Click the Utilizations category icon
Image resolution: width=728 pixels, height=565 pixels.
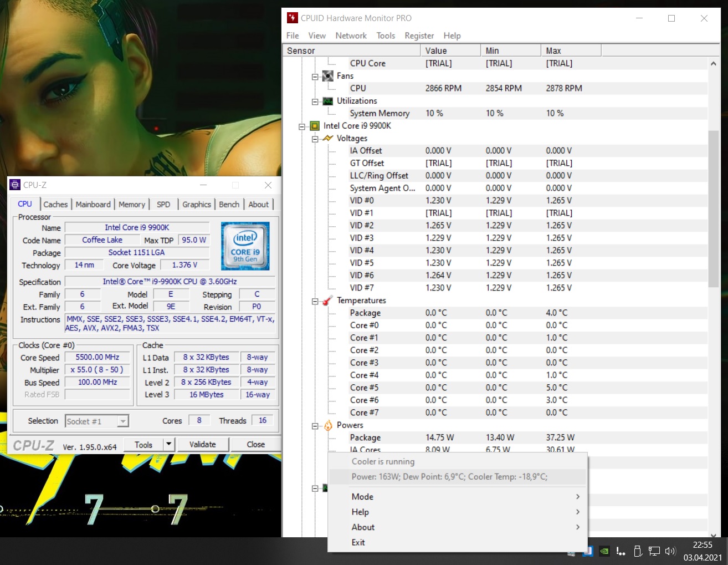[x=328, y=101]
